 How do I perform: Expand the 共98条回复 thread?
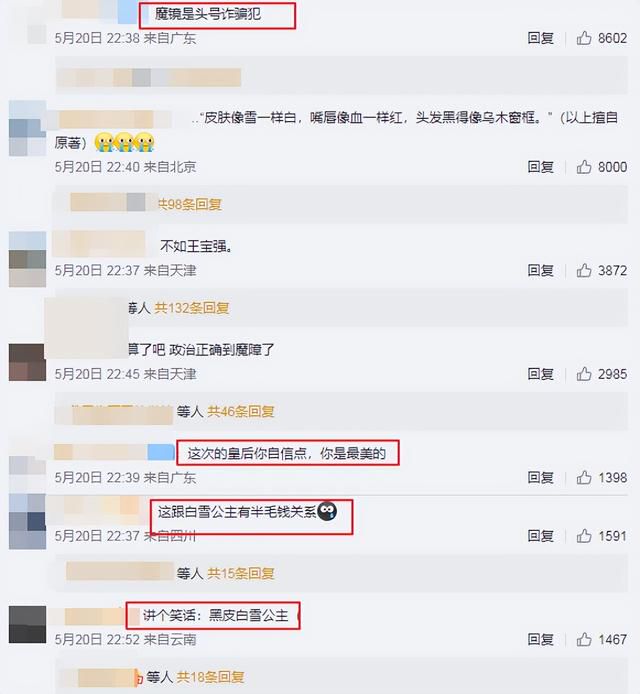pos(190,204)
